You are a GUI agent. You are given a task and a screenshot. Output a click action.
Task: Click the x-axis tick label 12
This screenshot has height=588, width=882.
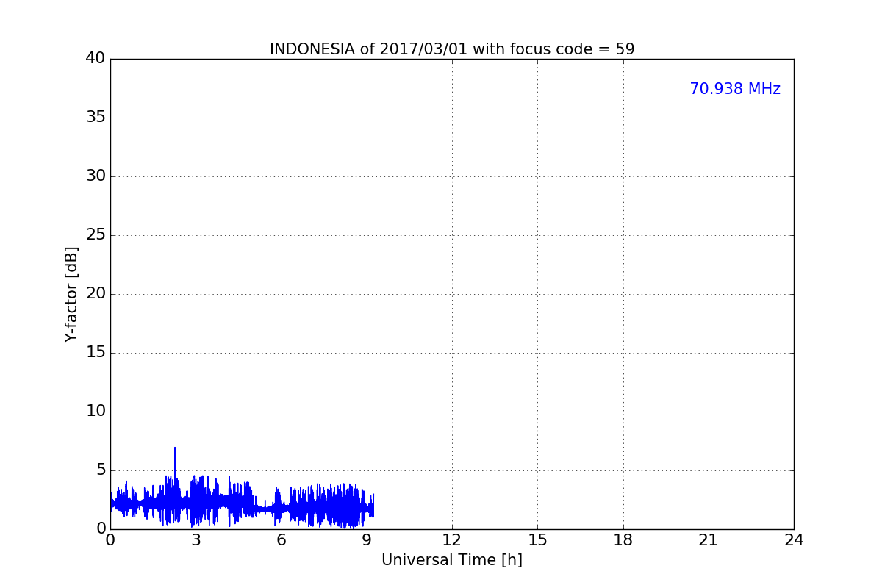click(x=452, y=540)
